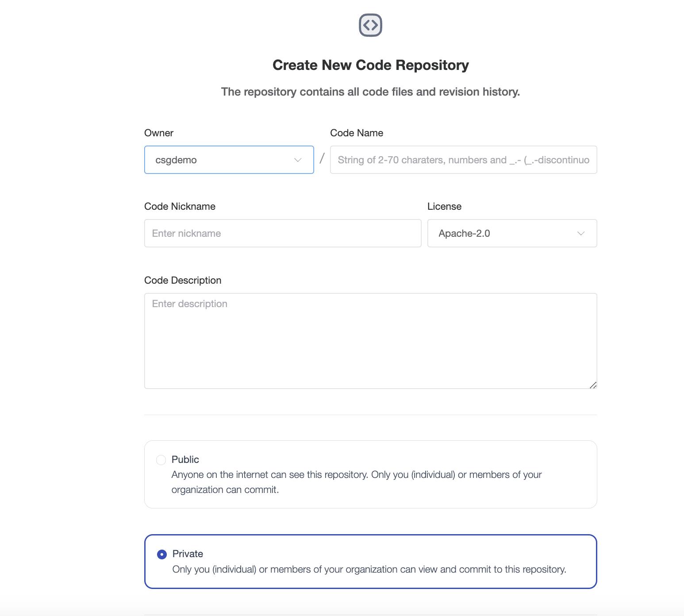
Task: Click the Private option description text
Action: pos(369,569)
